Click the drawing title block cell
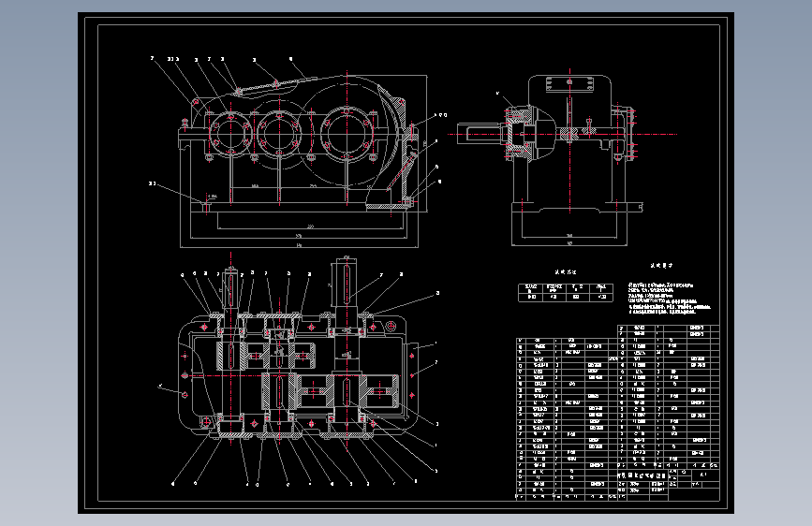Image resolution: width=812 pixels, height=526 pixels. tap(642, 475)
